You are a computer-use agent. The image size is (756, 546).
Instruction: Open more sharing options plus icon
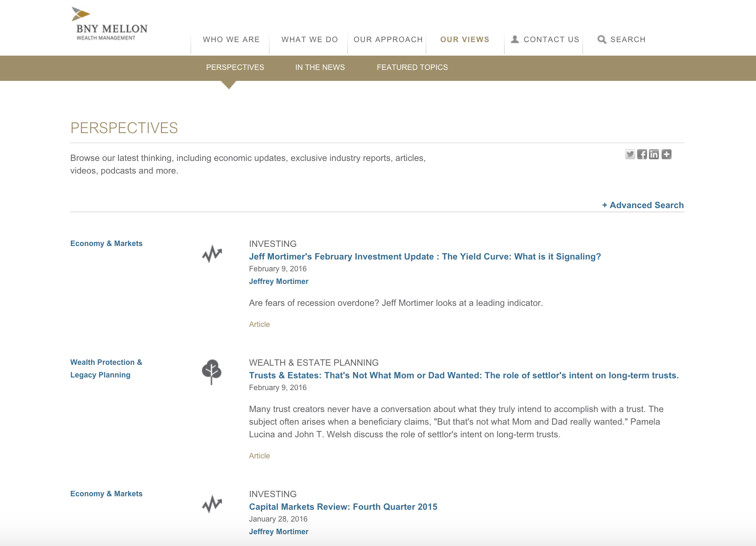pos(666,154)
